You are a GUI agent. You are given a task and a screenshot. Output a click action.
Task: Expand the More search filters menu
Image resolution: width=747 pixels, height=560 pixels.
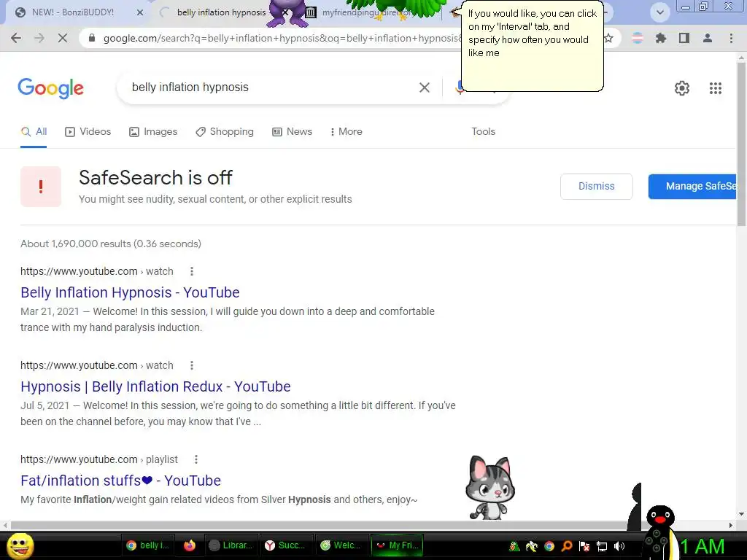347,132
